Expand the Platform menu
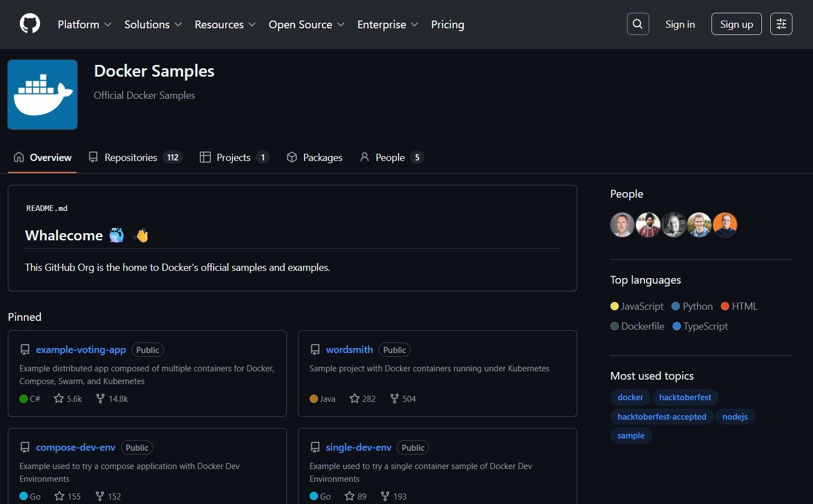 point(84,24)
